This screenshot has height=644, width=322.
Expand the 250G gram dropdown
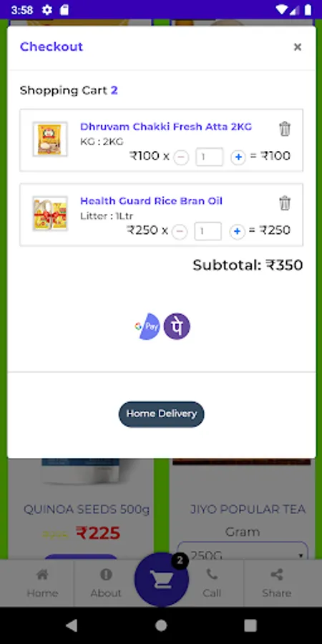tap(243, 551)
